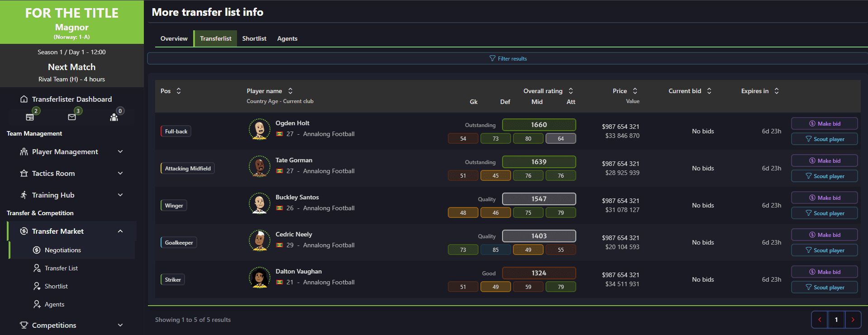Image resolution: width=868 pixels, height=335 pixels.
Task: Click Ogden Holt's 1660 overall rating bar
Action: [539, 125]
